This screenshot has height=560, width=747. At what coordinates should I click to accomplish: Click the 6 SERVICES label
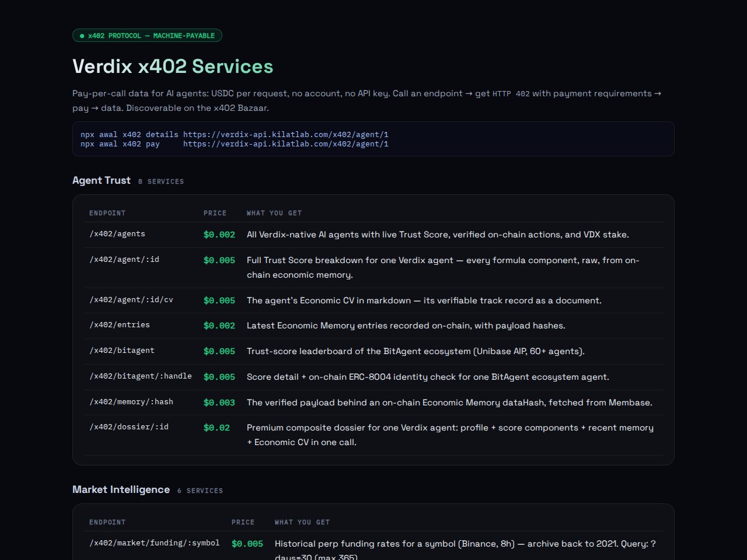200,491
